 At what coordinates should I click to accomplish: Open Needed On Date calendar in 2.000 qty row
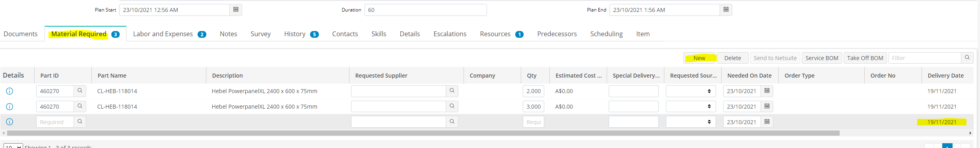pos(767,91)
